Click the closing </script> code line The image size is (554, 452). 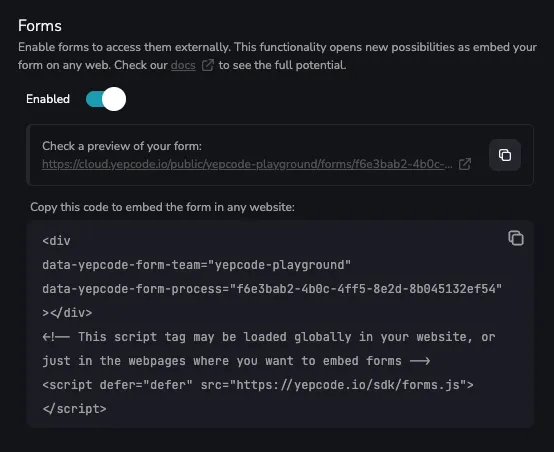pos(74,409)
